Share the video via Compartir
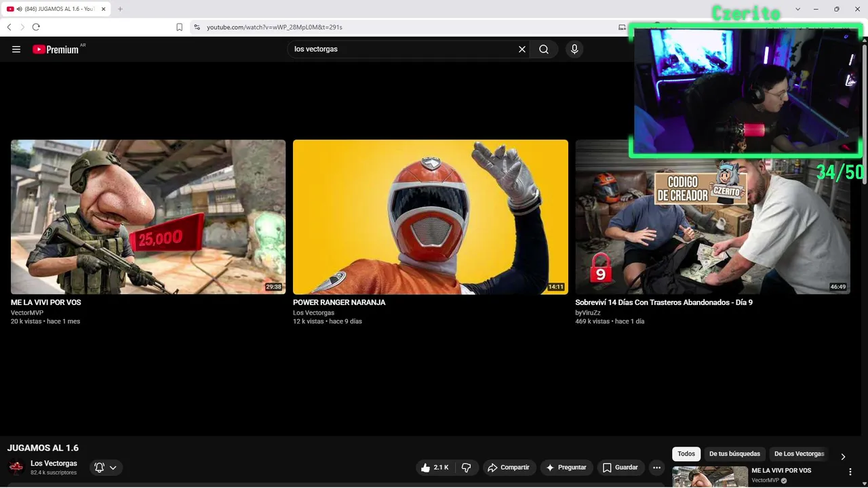This screenshot has width=868, height=488. pyautogui.click(x=509, y=468)
